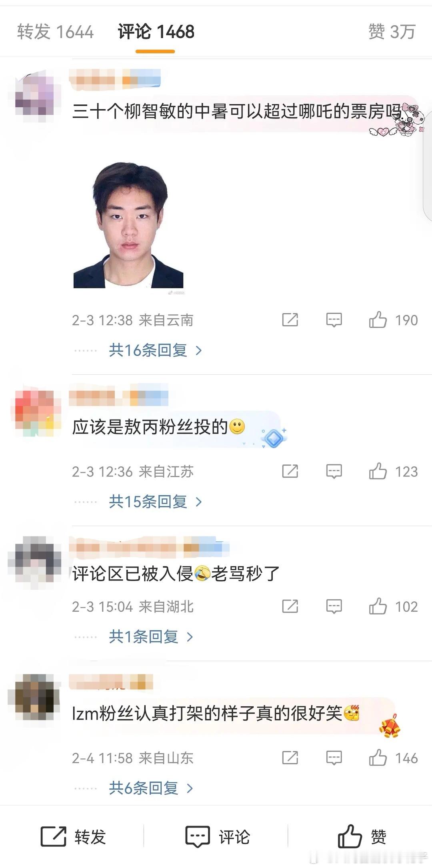Viewport: 432px width, 868px height.
Task: Expand 共15条回复 replies
Action: tap(155, 502)
